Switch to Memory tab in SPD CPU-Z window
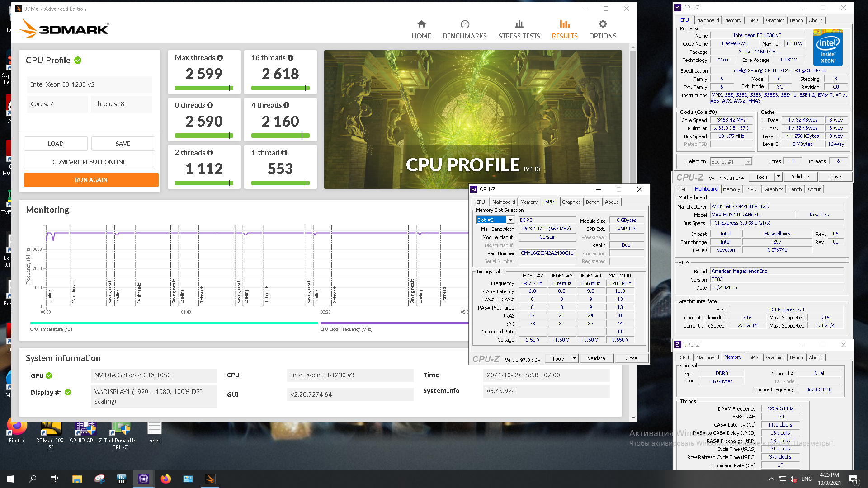Viewport: 868px width, 488px height. pos(528,202)
